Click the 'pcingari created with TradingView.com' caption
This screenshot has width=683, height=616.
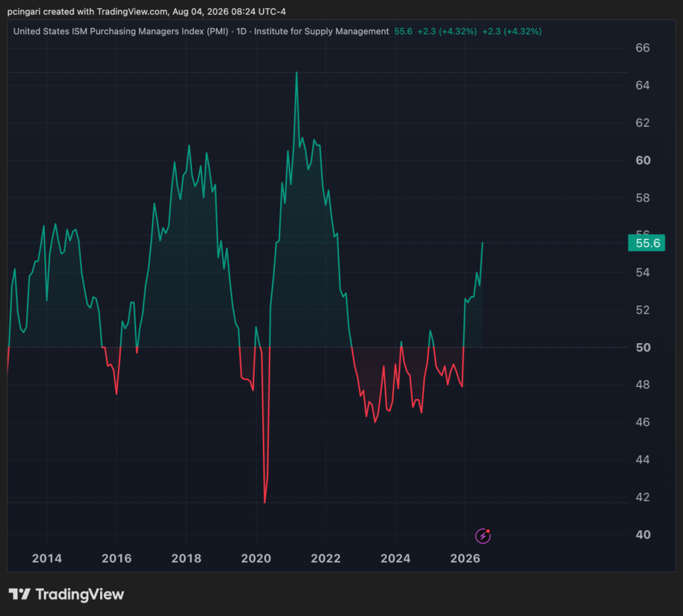click(x=87, y=12)
